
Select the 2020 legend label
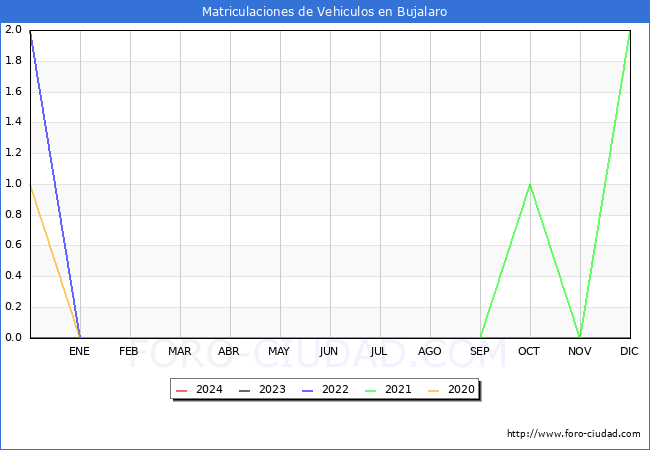461,390
